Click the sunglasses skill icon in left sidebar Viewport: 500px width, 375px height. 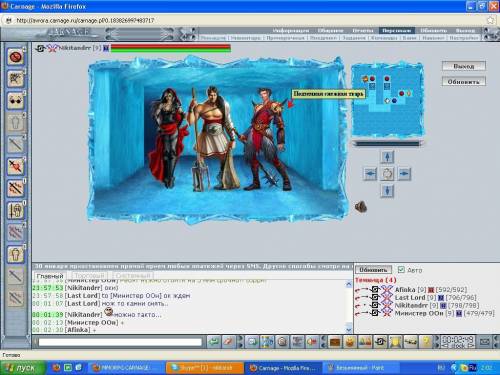pos(15,101)
